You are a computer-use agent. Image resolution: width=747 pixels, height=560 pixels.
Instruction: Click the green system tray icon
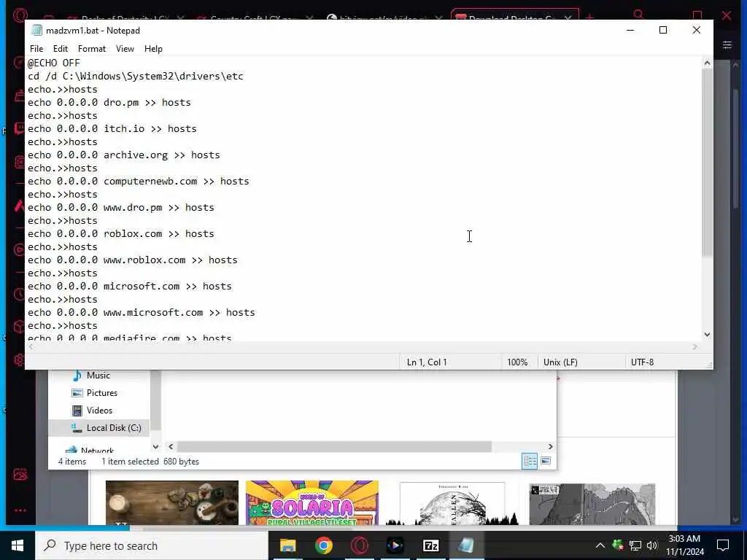click(618, 545)
